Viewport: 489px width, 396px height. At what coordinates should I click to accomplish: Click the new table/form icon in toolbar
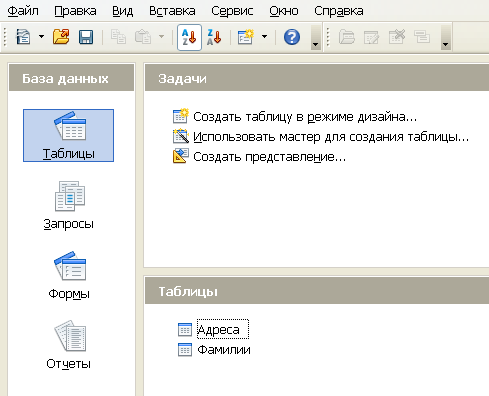[246, 37]
